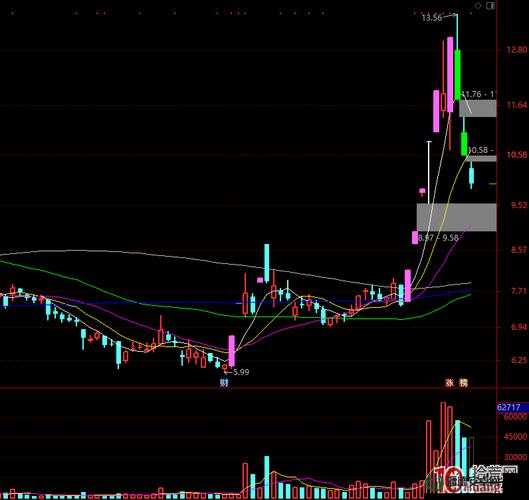Click the 涨 marker above the volume panel
The height and width of the screenshot is (500, 529).
pos(450,383)
